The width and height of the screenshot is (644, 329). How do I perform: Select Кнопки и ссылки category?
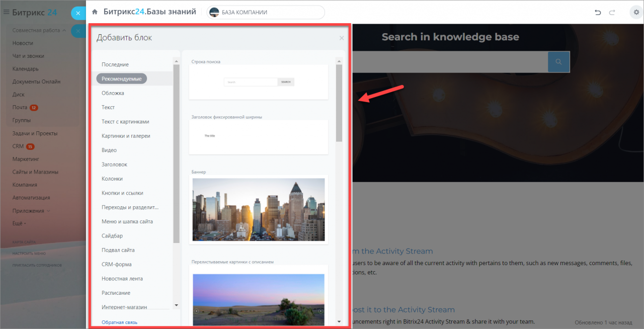point(122,193)
